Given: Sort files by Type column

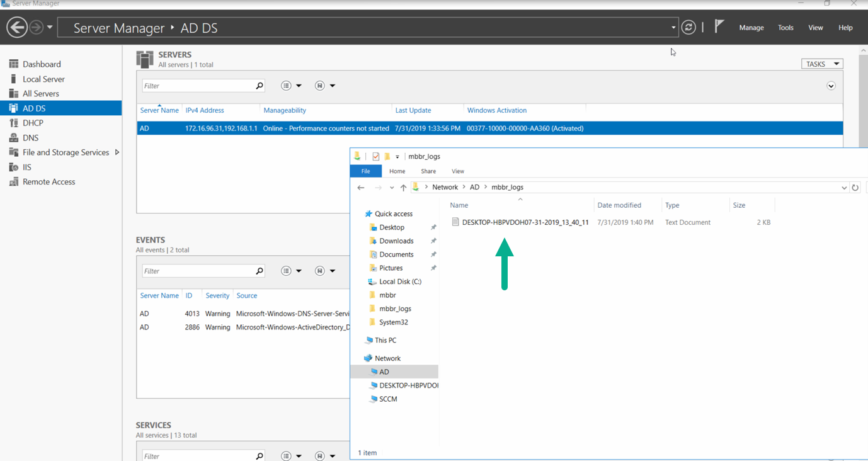Looking at the screenshot, I should pyautogui.click(x=672, y=205).
